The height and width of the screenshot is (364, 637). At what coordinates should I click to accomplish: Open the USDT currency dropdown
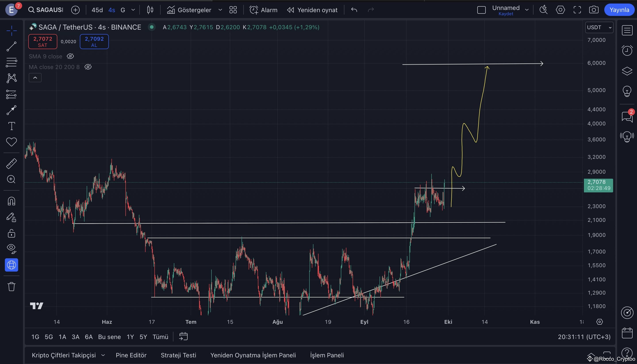[x=599, y=27]
